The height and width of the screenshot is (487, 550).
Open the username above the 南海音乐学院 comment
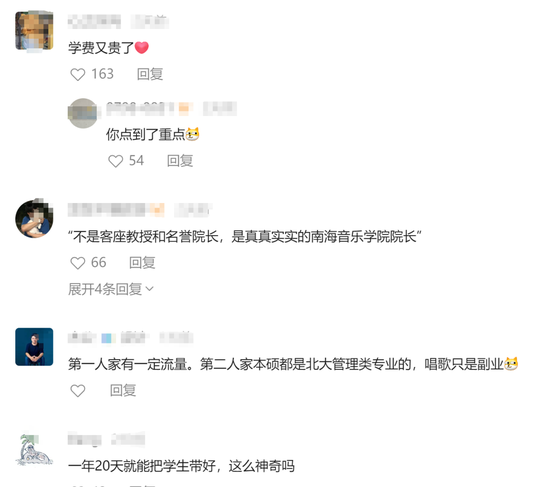pyautogui.click(x=106, y=209)
